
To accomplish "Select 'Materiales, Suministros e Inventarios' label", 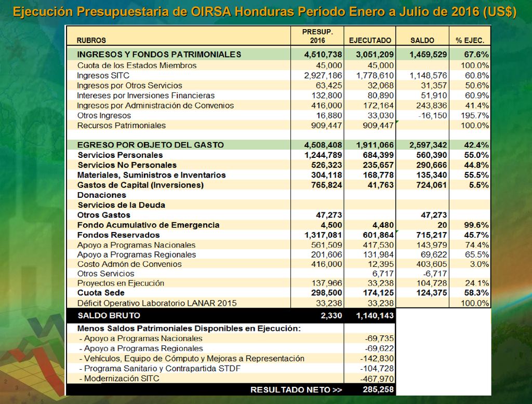I will (x=151, y=175).
